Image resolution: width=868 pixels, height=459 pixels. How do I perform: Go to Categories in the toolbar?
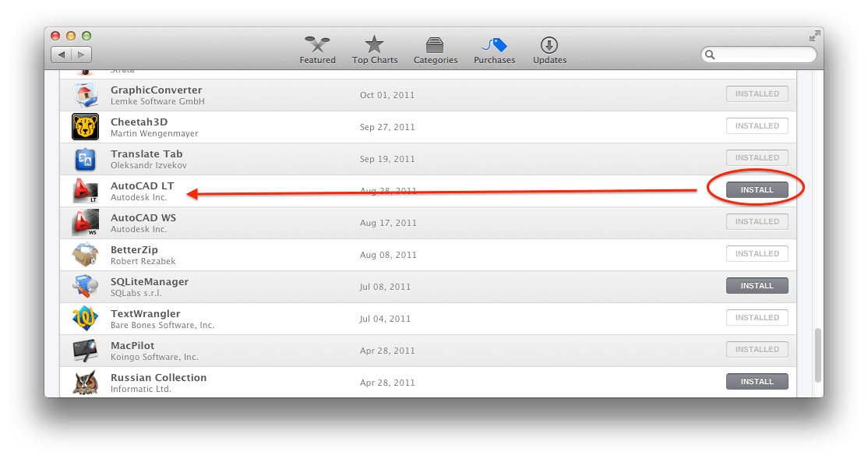pos(435,50)
